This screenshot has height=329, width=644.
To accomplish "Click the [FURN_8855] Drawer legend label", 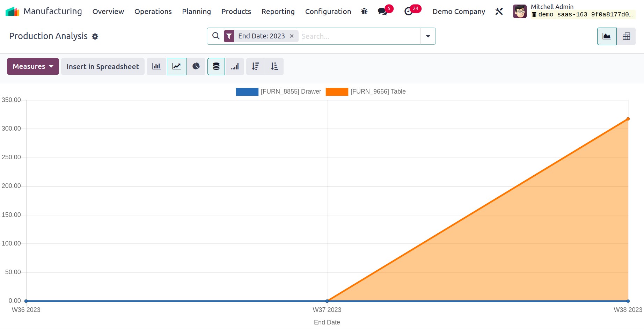I will click(291, 92).
